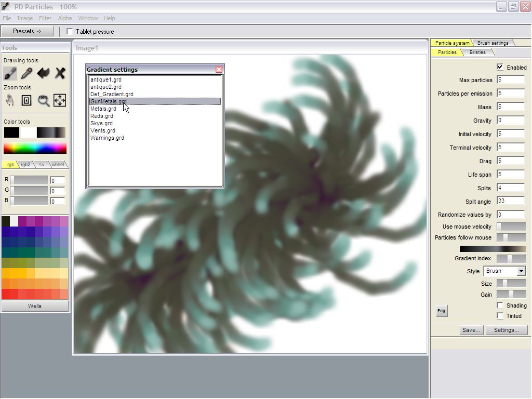The image size is (532, 399).
Task: Uncheck the Enabled particles checkbox
Action: click(x=500, y=67)
